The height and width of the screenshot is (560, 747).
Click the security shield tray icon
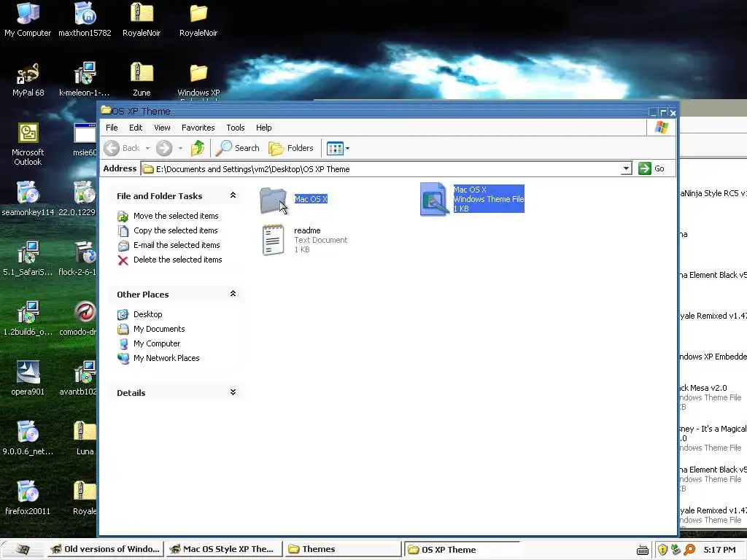pyautogui.click(x=662, y=550)
